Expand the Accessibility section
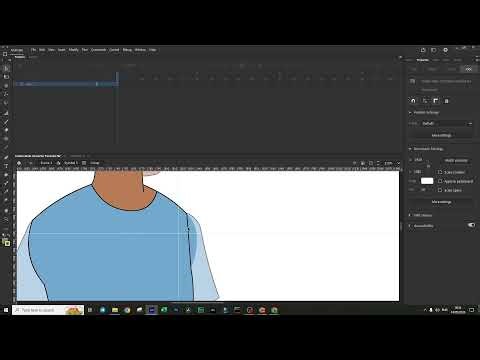 (410, 226)
